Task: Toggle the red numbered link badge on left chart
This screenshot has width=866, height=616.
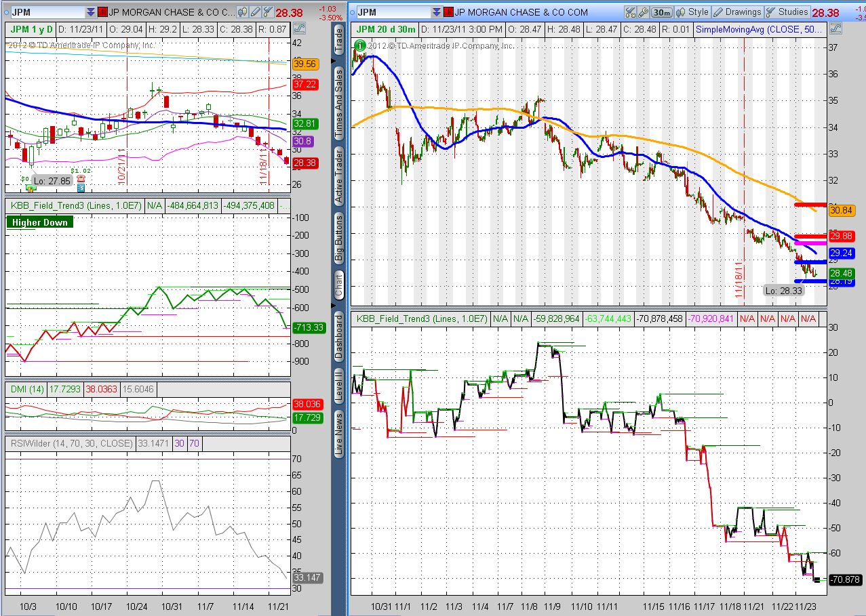Action: (103, 12)
